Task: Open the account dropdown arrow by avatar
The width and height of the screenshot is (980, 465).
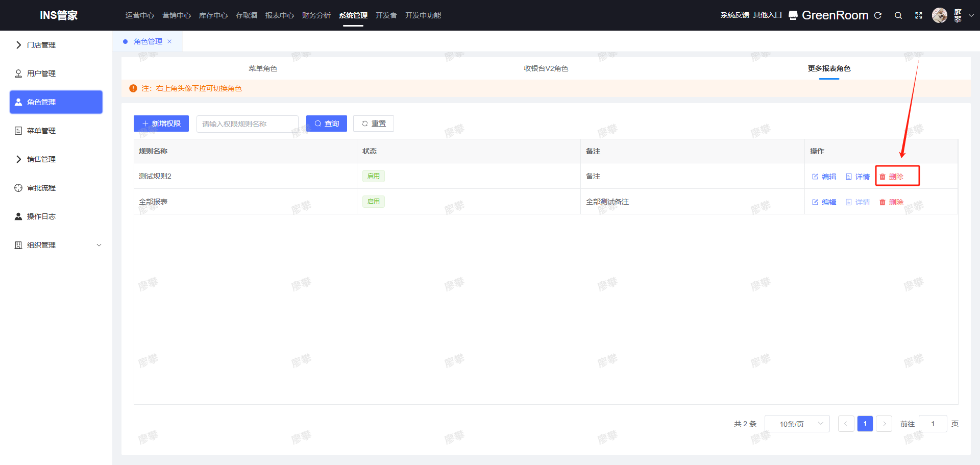Action: click(971, 15)
